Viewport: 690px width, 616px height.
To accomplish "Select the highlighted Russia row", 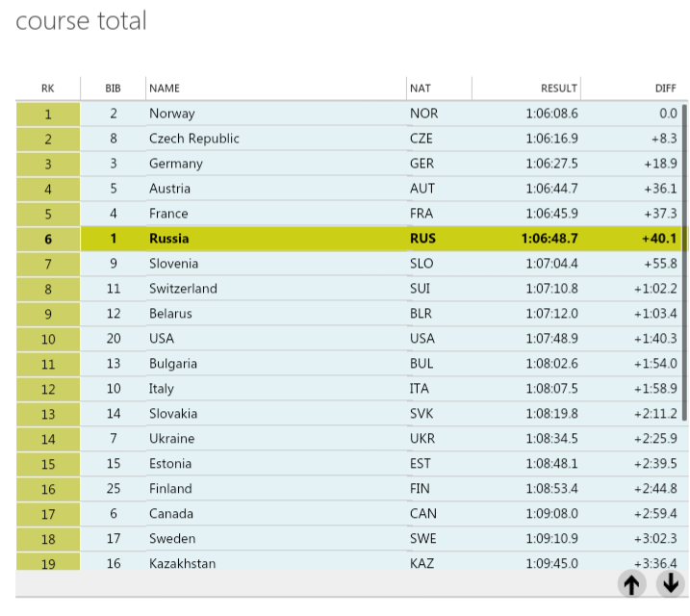I will [350, 239].
